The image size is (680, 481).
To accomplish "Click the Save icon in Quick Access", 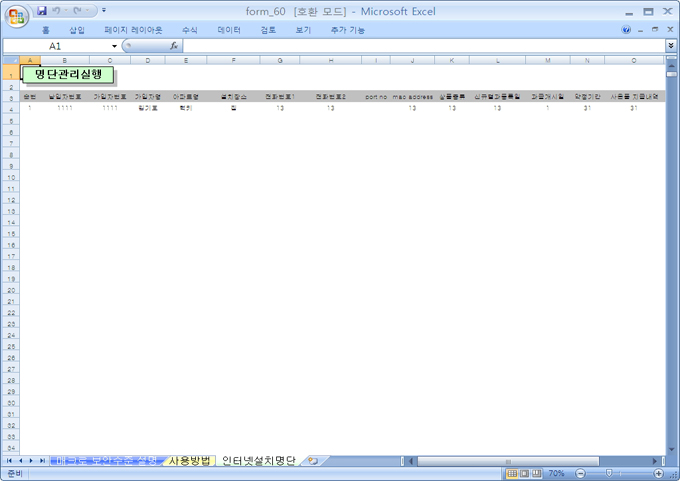I will 42,10.
